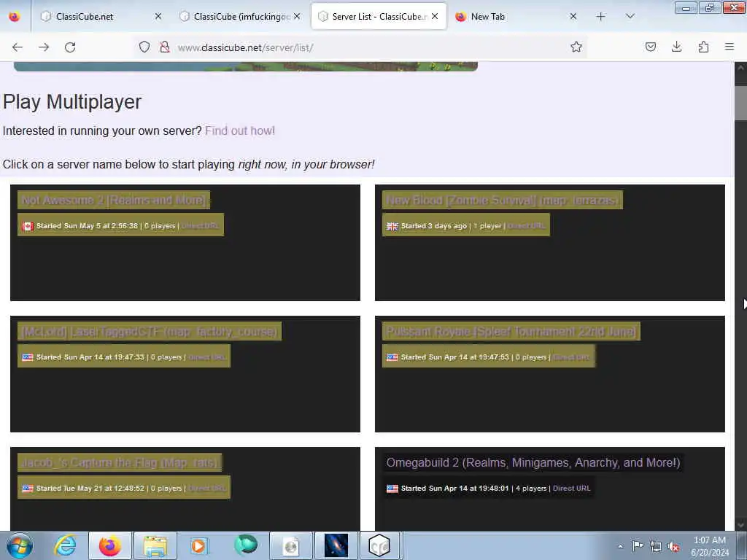
Task: Show hidden system tray icons
Action: point(620,546)
